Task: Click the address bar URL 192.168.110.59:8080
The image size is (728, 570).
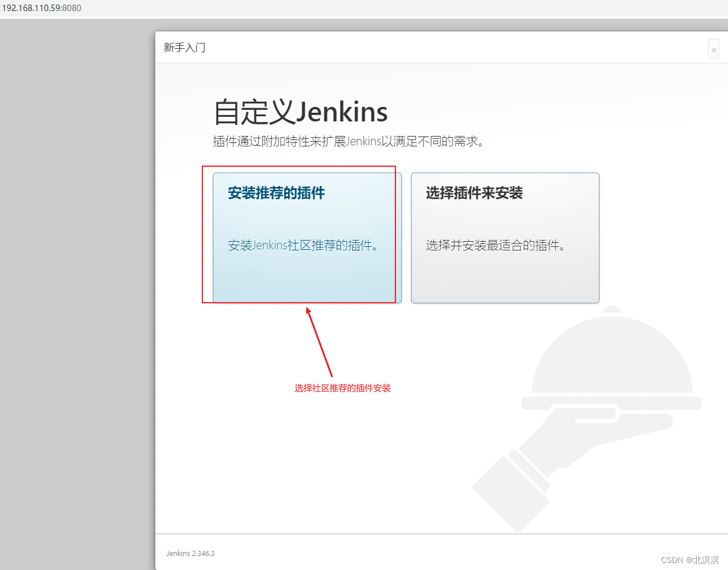Action: tap(41, 8)
